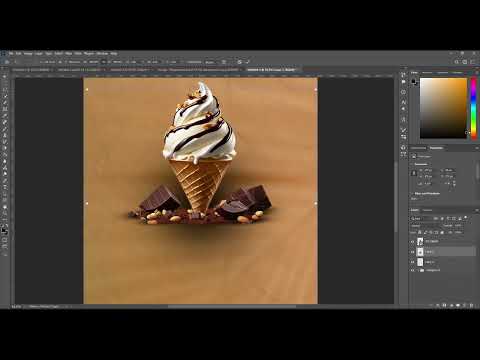Select the Brush tool
Screen dimensions: 480x360
pyautogui.click(x=5, y=129)
